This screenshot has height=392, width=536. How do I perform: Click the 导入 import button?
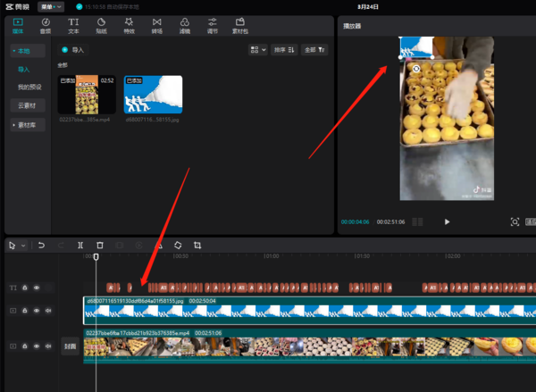(x=73, y=50)
